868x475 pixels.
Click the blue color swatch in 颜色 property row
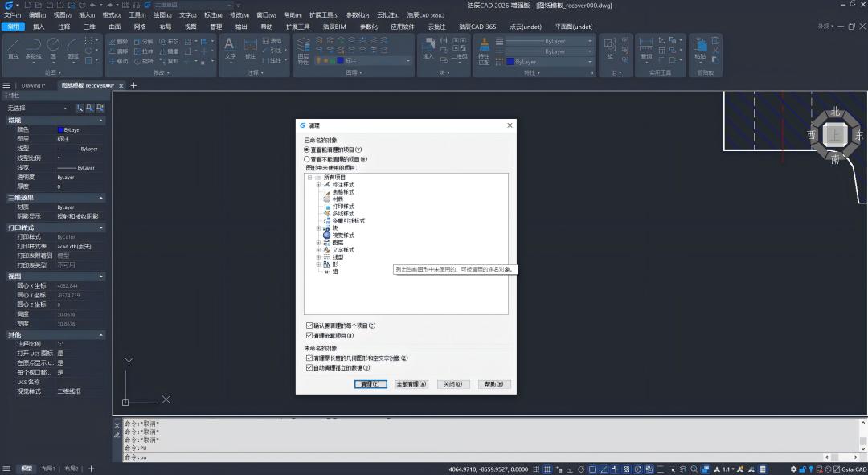[60, 129]
